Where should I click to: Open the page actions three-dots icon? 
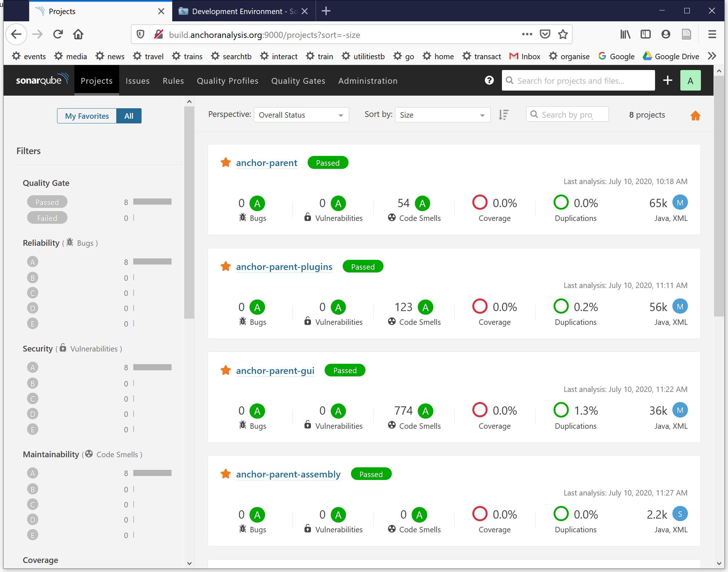tap(527, 34)
